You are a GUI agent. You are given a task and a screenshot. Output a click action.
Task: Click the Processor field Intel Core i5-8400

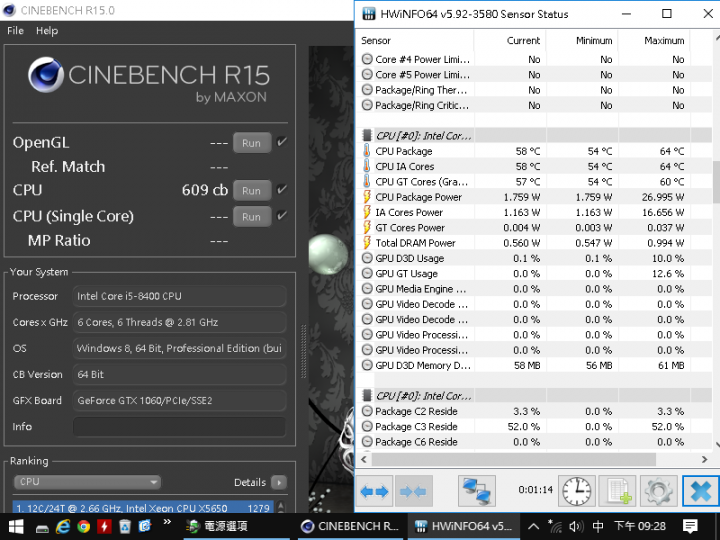click(x=180, y=296)
